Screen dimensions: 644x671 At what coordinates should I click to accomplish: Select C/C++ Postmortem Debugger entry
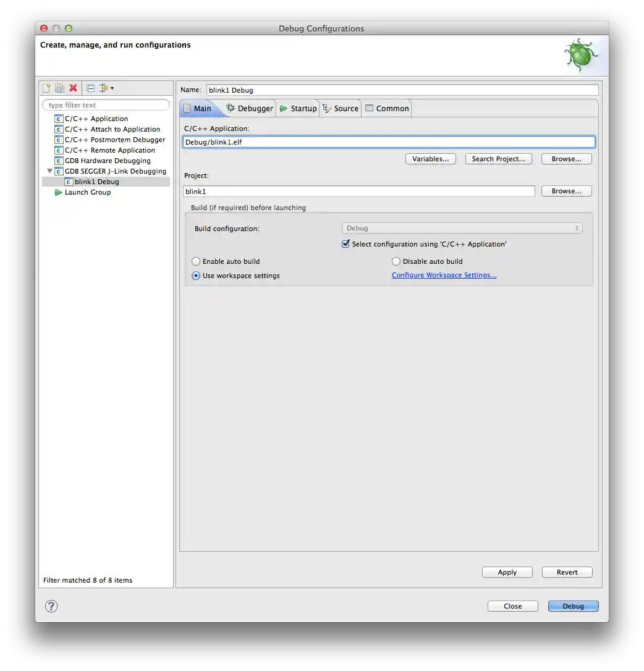click(115, 140)
